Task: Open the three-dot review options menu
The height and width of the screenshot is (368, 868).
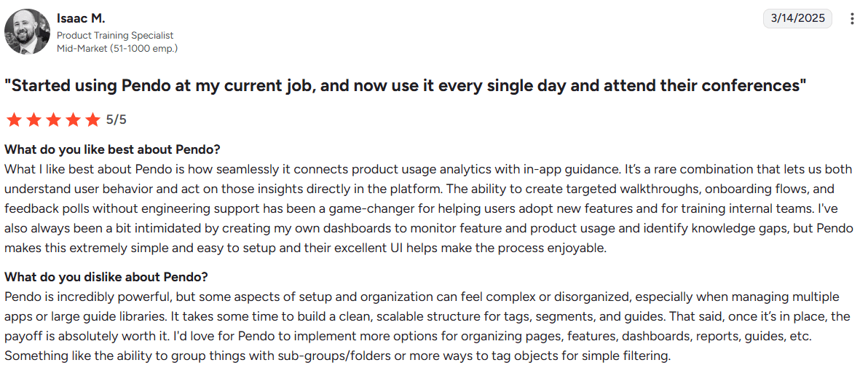Action: pyautogui.click(x=852, y=19)
